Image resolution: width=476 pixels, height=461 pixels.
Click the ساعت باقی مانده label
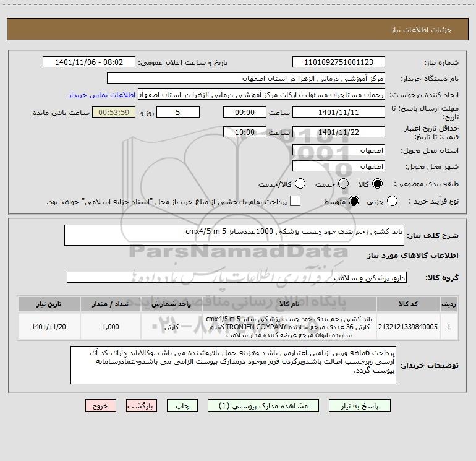tap(61, 113)
